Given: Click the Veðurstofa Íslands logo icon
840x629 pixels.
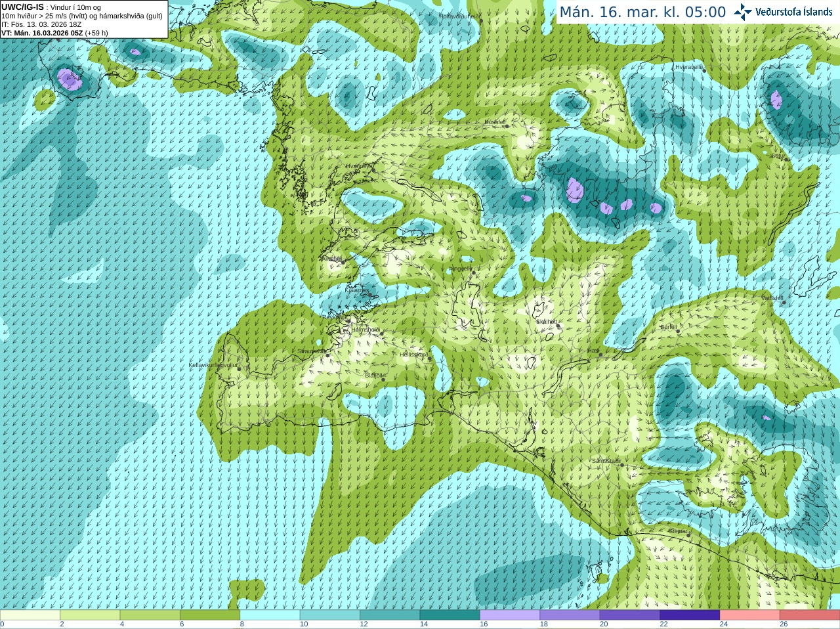Looking at the screenshot, I should (x=743, y=12).
